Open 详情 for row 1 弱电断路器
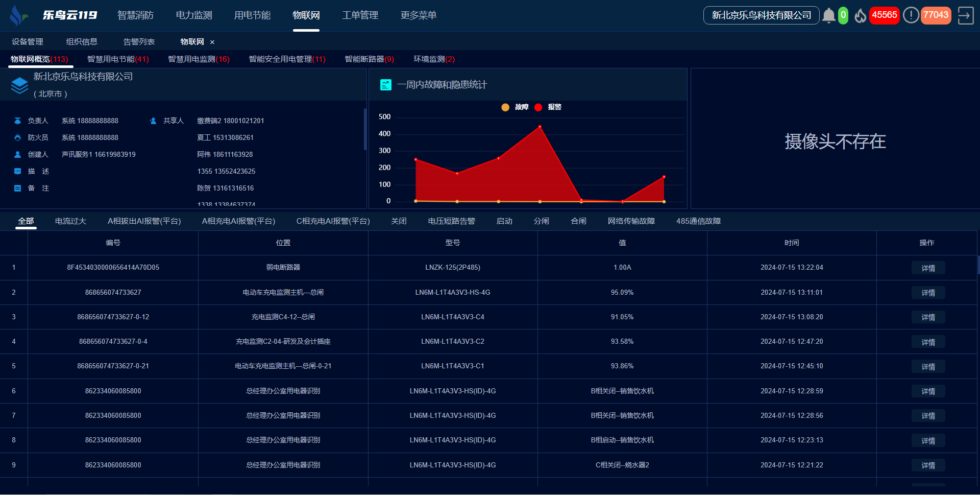Image resolution: width=980 pixels, height=495 pixels. (928, 268)
